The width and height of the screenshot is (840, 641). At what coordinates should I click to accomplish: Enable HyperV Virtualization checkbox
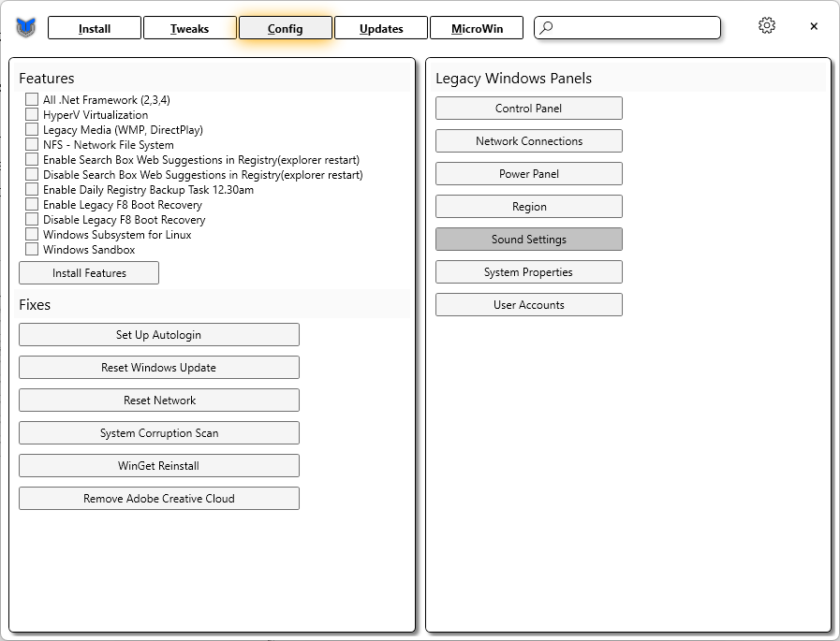pyautogui.click(x=32, y=115)
